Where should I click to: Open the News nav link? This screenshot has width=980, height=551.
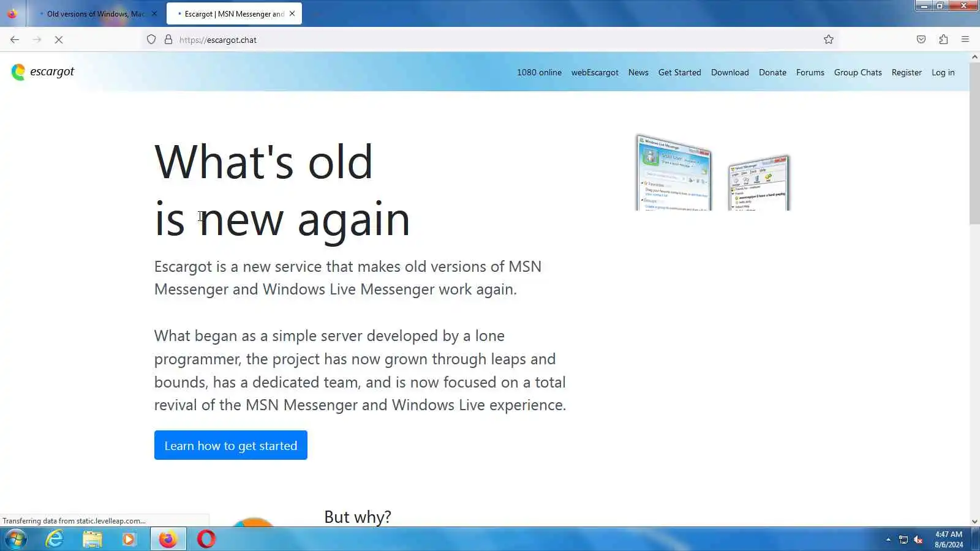pyautogui.click(x=638, y=72)
